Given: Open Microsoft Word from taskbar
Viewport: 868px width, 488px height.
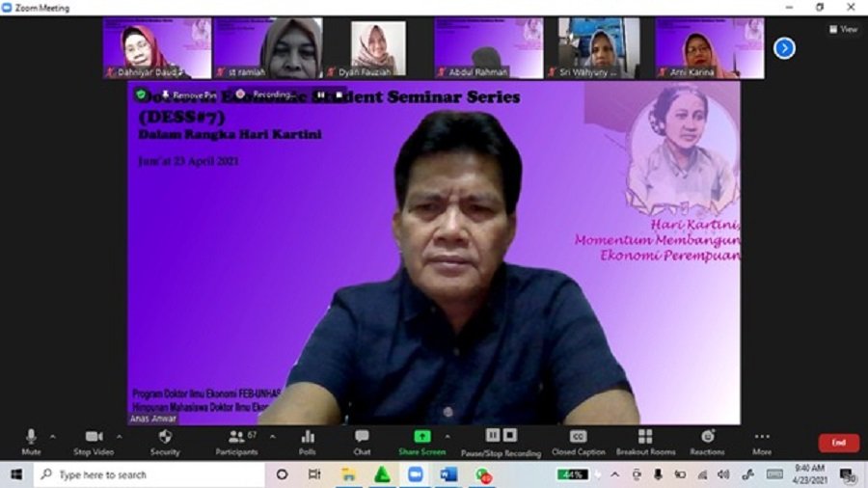Looking at the screenshot, I should [x=448, y=474].
